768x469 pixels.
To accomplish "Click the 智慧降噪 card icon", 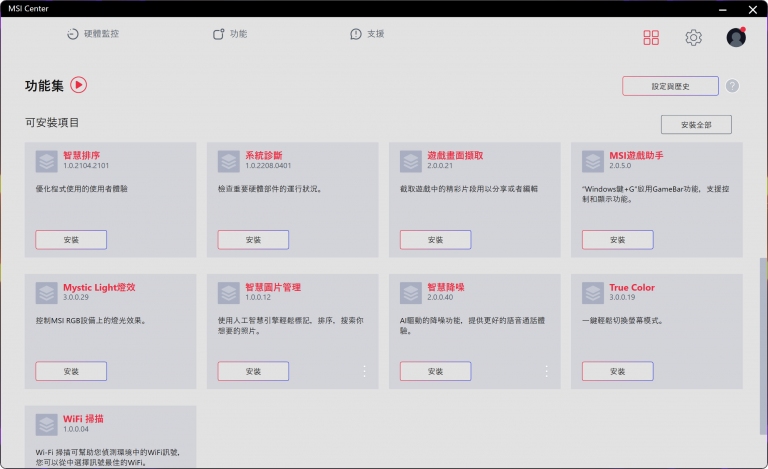I will click(x=411, y=293).
